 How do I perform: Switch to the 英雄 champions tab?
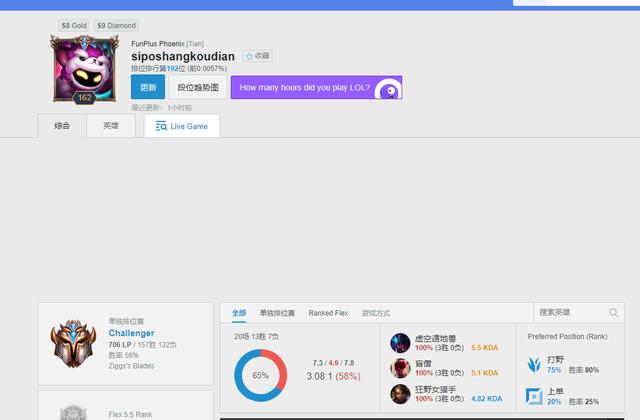point(111,126)
